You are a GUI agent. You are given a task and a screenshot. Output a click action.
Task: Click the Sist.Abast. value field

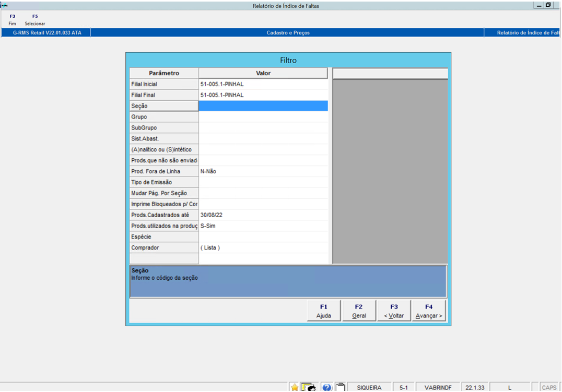pyautogui.click(x=263, y=139)
